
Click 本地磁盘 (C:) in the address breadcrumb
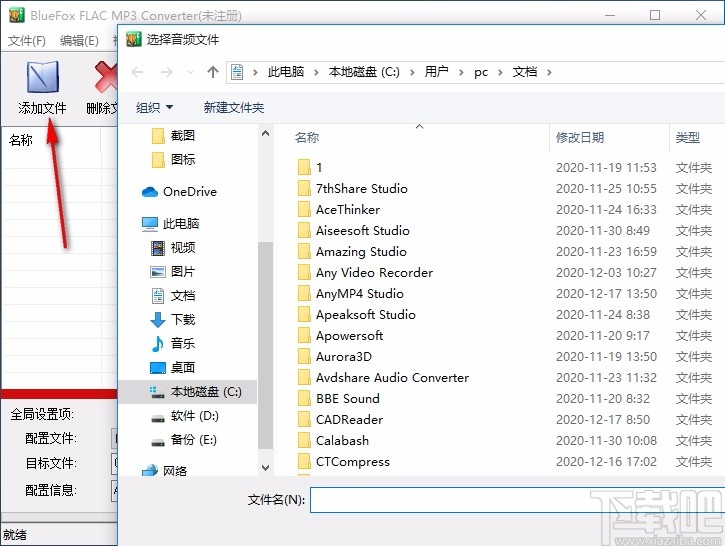click(x=364, y=72)
